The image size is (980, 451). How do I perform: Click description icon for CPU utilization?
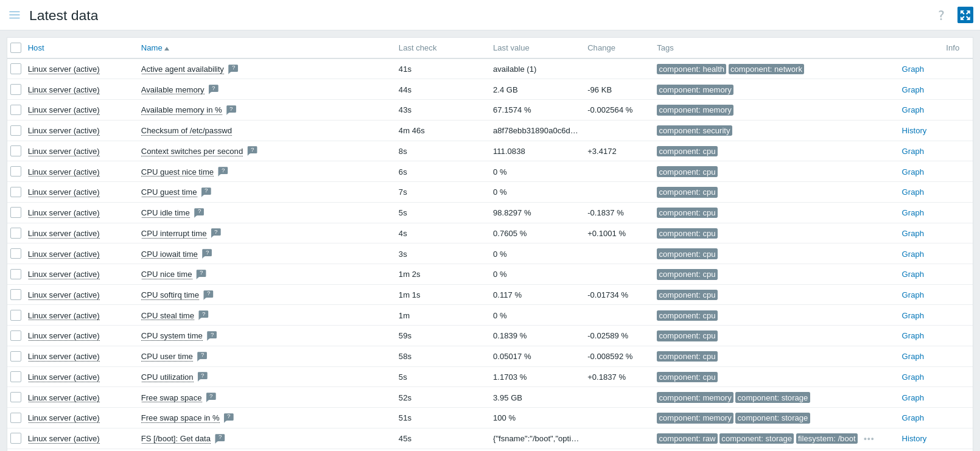click(203, 376)
